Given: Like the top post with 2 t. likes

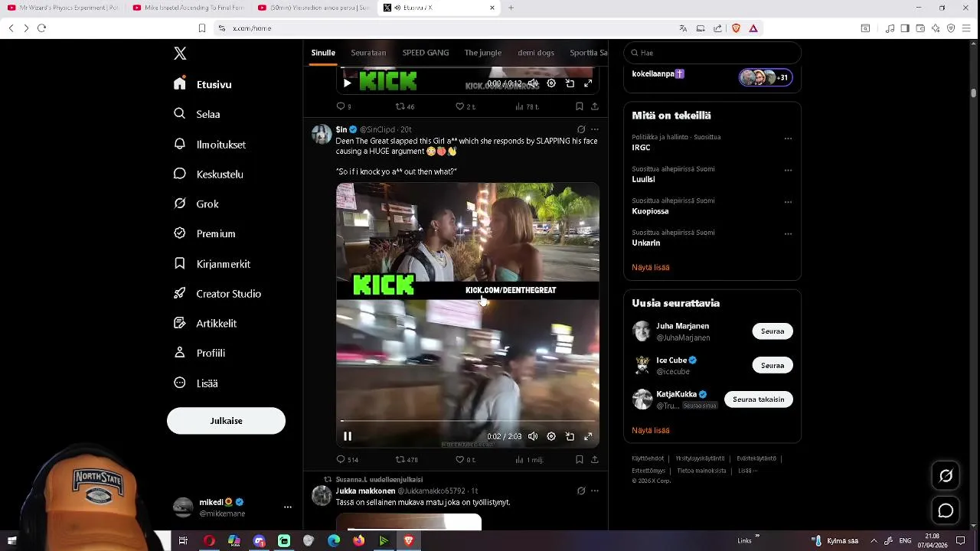Looking at the screenshot, I should pyautogui.click(x=465, y=106).
